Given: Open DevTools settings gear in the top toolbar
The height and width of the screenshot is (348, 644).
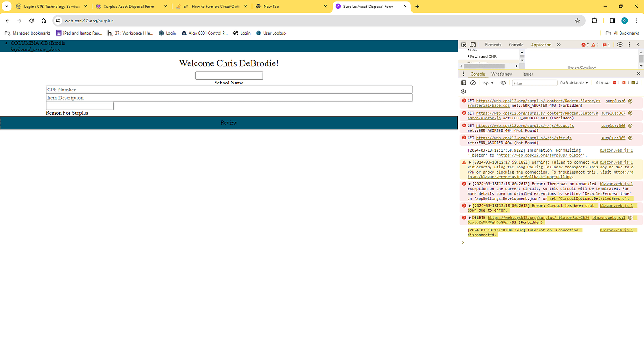Looking at the screenshot, I should coord(620,45).
